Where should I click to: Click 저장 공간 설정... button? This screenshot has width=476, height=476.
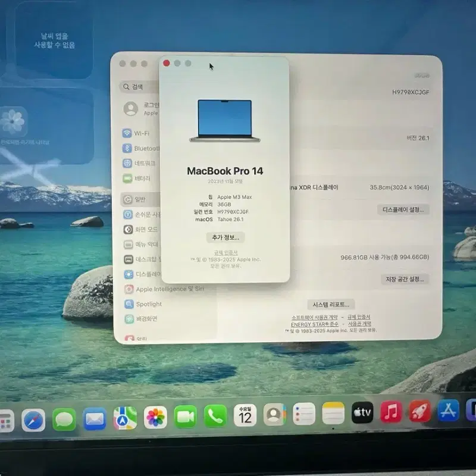(405, 279)
